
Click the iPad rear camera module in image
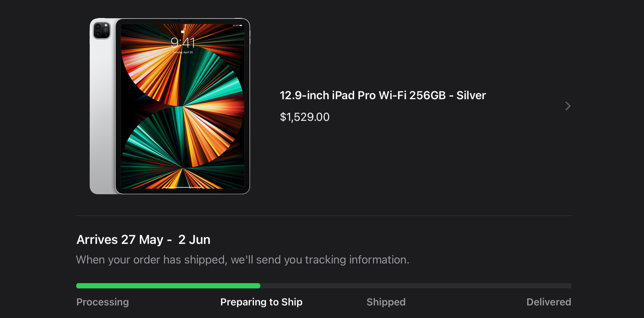[x=102, y=30]
